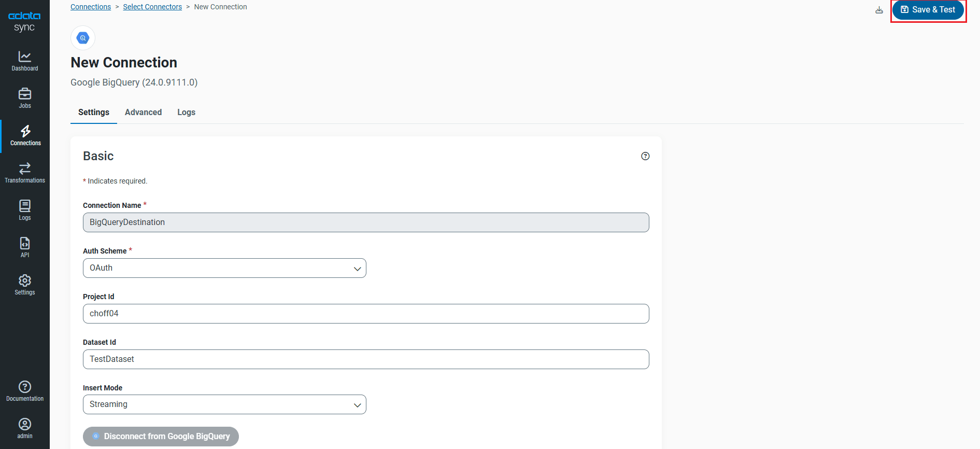
Task: Click the Basic section help icon
Action: pos(645,156)
